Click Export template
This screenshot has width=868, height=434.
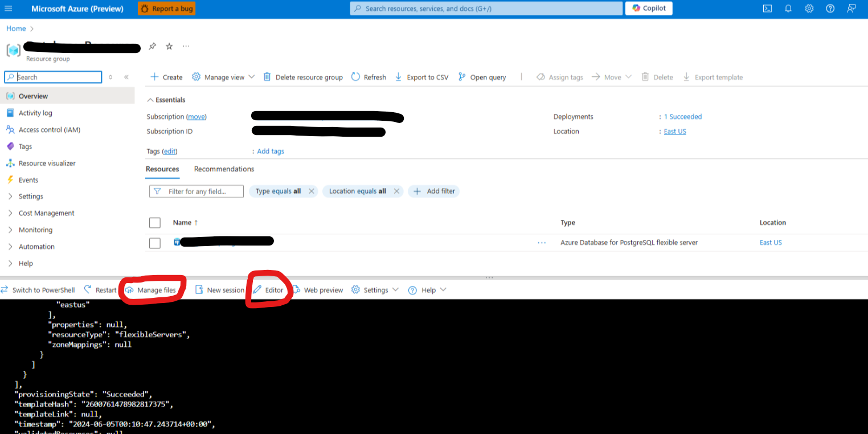point(713,77)
